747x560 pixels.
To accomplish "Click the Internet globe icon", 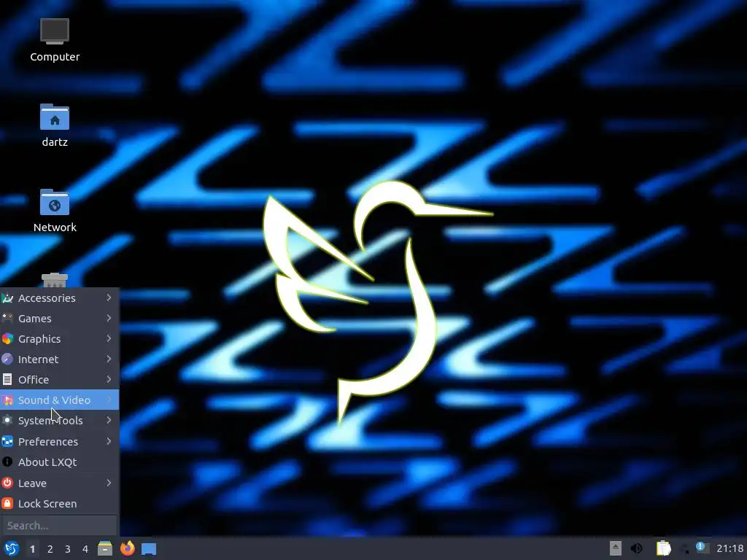I will click(7, 359).
